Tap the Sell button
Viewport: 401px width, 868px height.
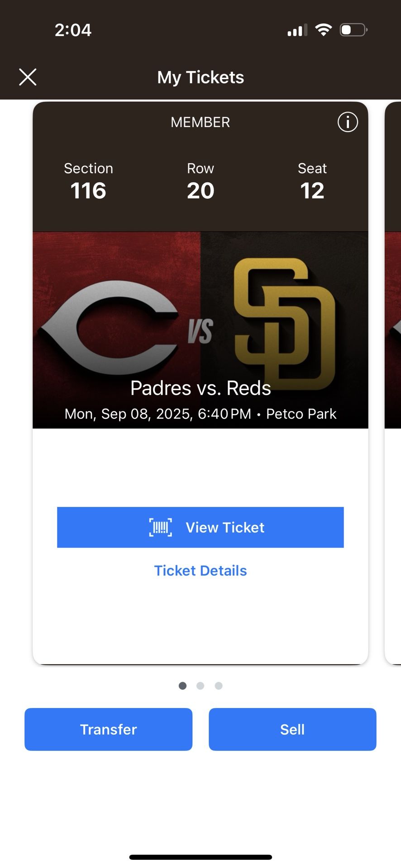click(292, 729)
